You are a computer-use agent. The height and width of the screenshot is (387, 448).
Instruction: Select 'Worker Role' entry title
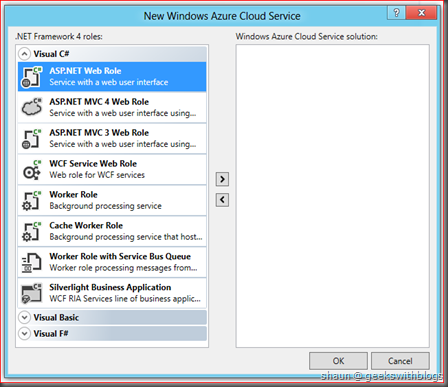pos(73,195)
